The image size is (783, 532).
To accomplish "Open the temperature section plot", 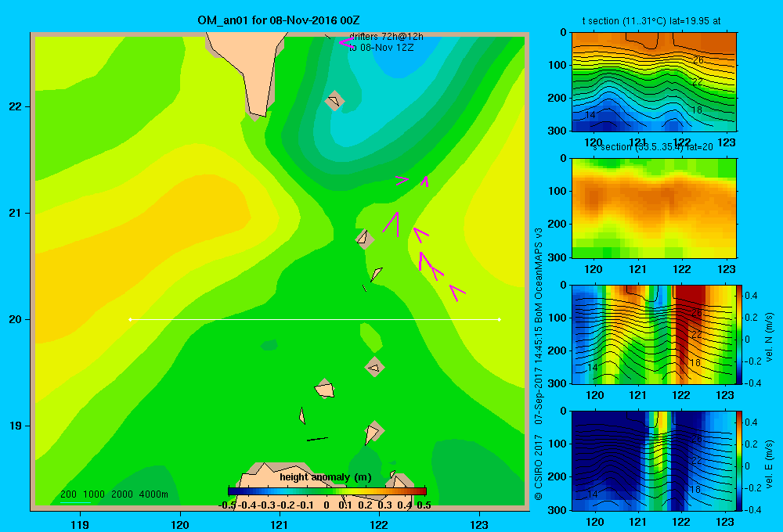I will 654,82.
